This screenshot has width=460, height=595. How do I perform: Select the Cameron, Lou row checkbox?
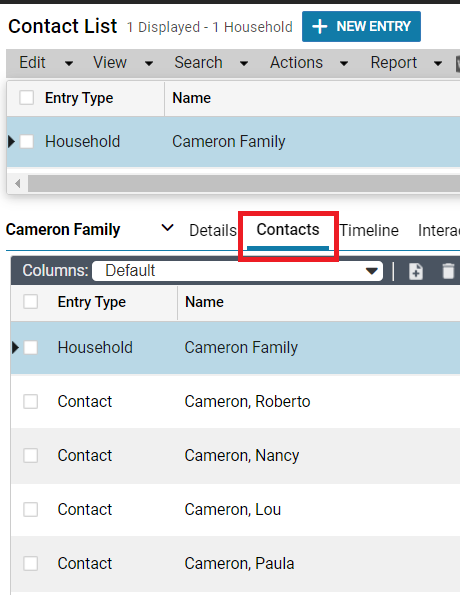point(30,509)
